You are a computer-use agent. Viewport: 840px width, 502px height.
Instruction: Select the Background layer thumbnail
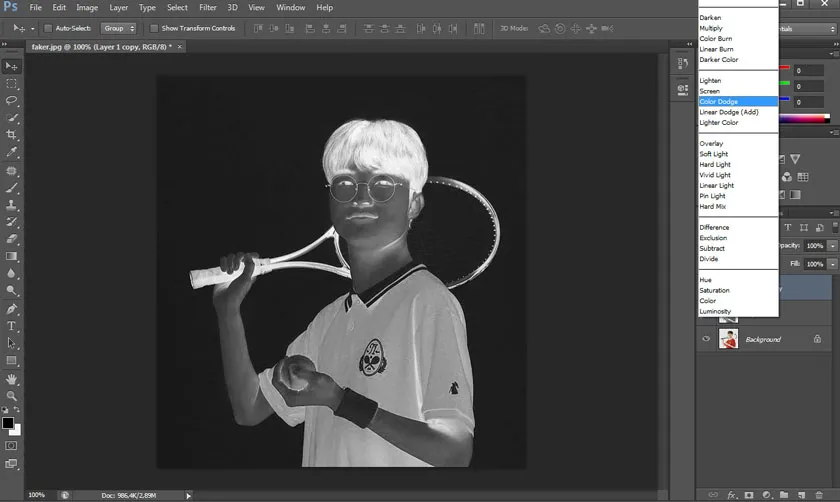click(728, 339)
